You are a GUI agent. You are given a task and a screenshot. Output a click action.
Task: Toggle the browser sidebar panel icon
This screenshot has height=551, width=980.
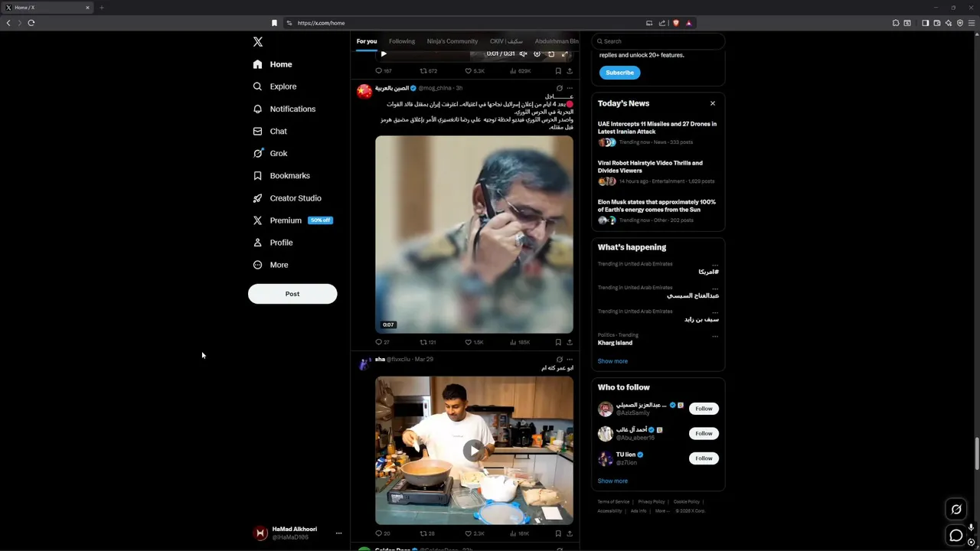click(925, 23)
